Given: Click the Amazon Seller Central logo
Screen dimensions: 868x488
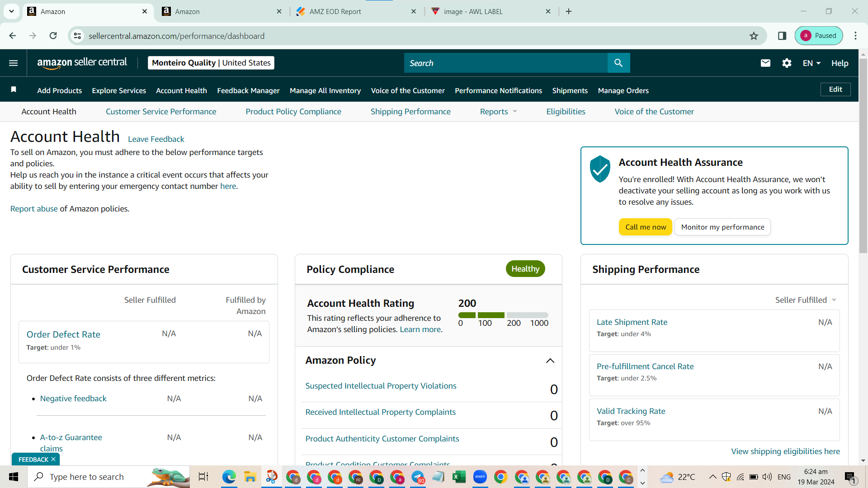Looking at the screenshot, I should click(82, 63).
